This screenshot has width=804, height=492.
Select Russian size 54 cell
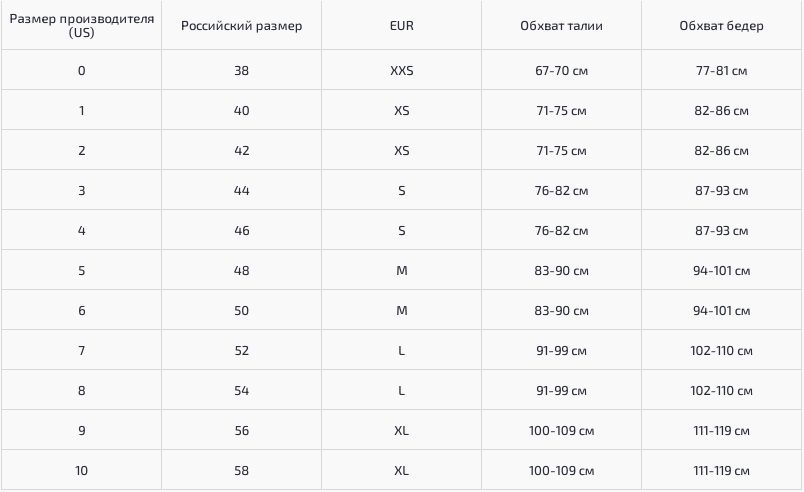click(242, 390)
